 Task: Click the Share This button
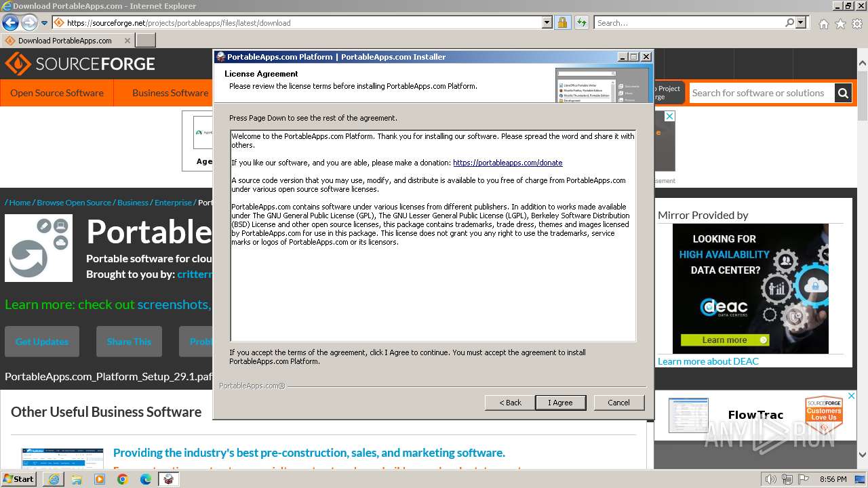[x=129, y=342]
